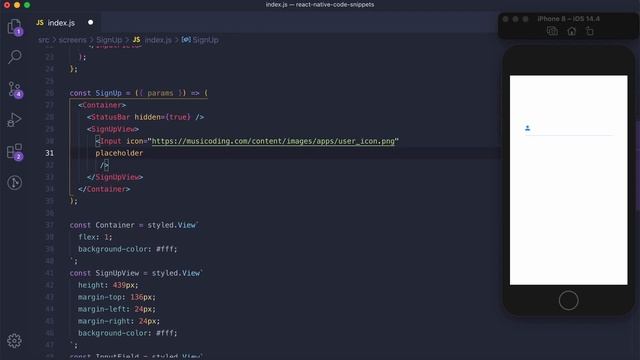This screenshot has height=360, width=640.
Task: Open the Manage settings gear
Action: pos(14,340)
